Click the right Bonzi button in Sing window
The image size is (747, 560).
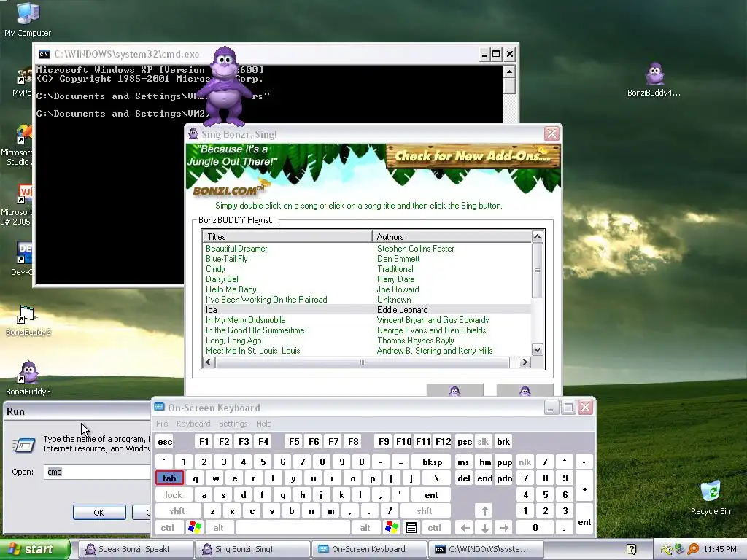click(x=525, y=390)
